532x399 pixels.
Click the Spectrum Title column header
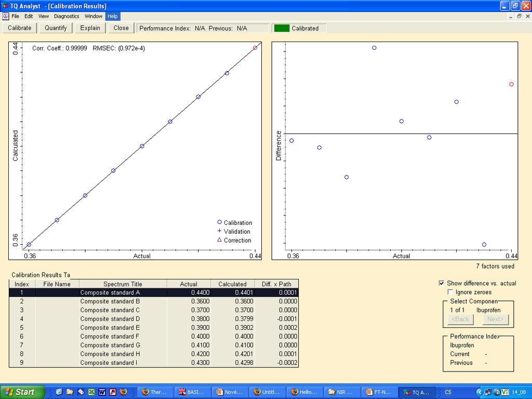coord(123,284)
